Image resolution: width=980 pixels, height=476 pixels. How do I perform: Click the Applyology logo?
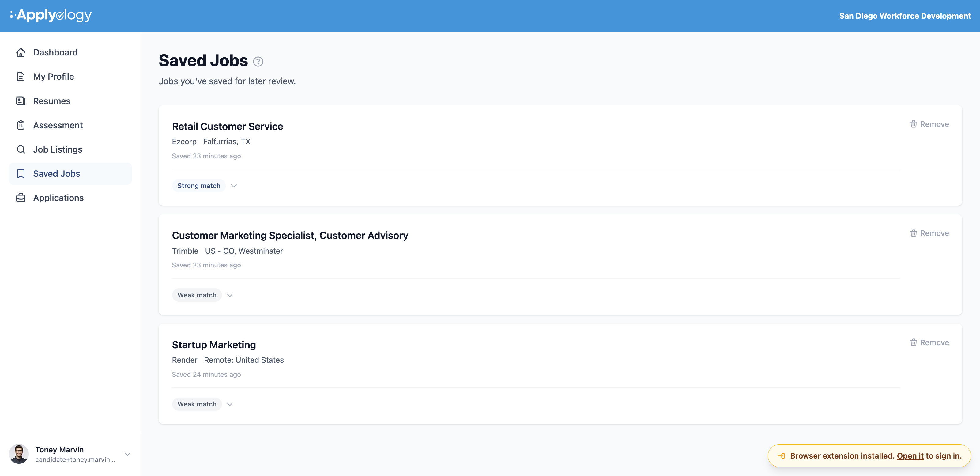tap(51, 15)
